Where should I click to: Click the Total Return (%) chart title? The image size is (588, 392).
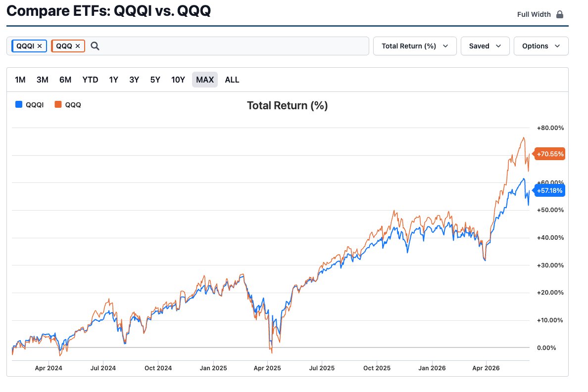pos(287,106)
